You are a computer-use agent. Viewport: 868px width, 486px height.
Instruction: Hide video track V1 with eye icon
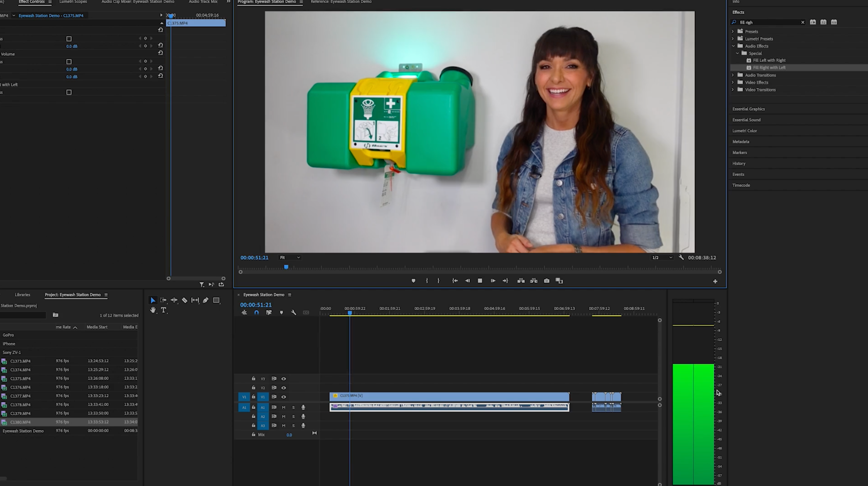(284, 397)
